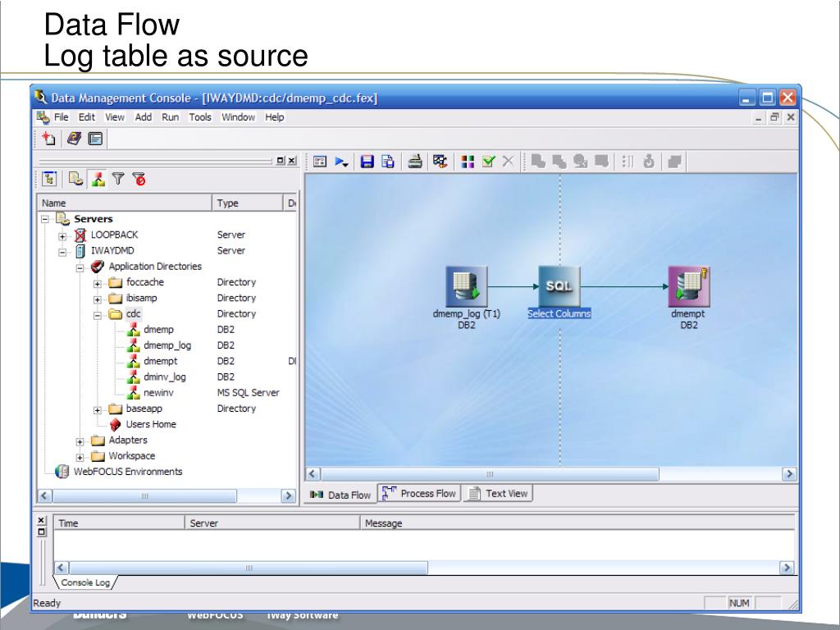Click the Time column header in log

[x=119, y=523]
